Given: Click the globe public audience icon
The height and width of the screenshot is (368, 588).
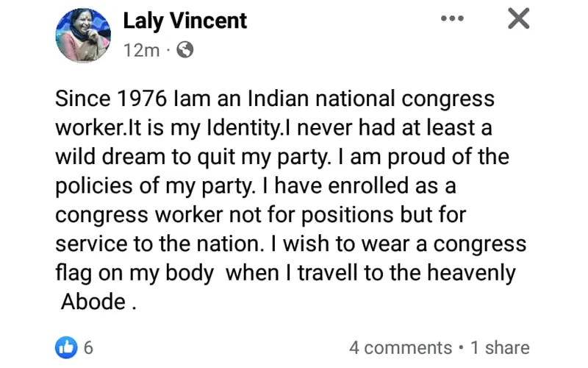Looking at the screenshot, I should click(185, 49).
